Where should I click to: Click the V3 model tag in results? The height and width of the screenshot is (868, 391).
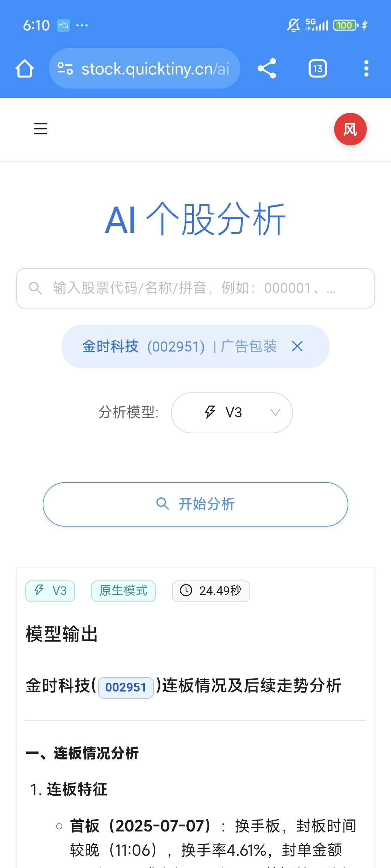point(50,591)
